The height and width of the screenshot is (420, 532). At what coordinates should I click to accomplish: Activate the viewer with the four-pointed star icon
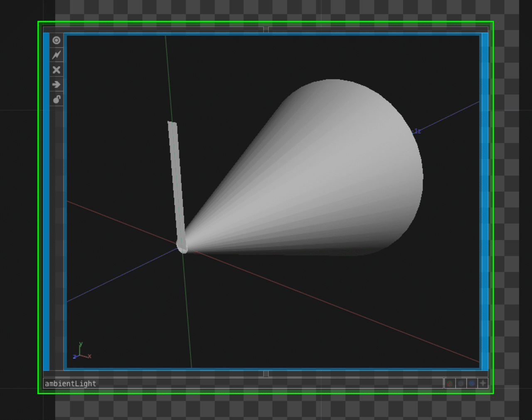pos(483,383)
